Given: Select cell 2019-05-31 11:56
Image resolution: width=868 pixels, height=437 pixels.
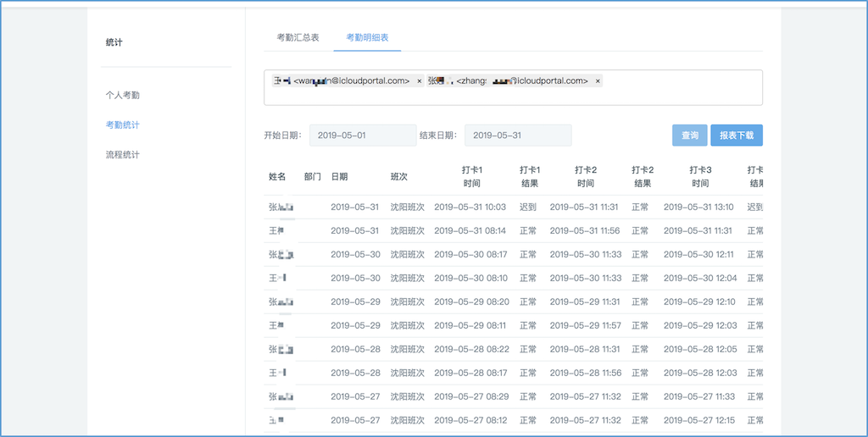Looking at the screenshot, I should click(x=585, y=231).
